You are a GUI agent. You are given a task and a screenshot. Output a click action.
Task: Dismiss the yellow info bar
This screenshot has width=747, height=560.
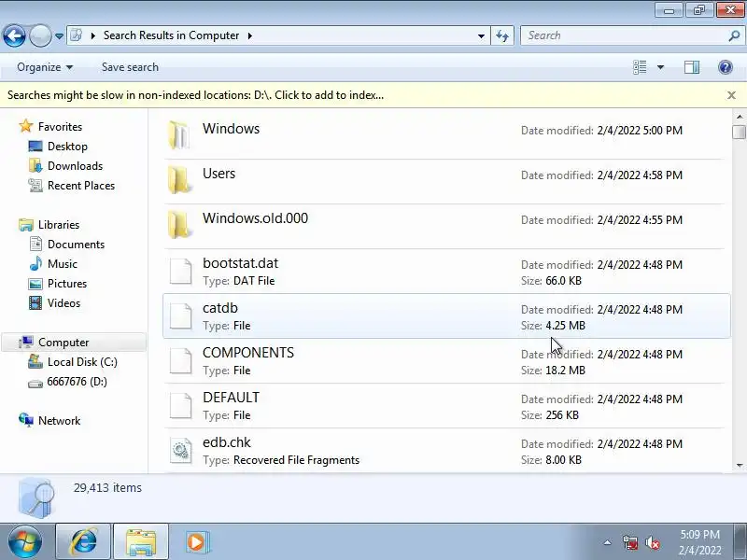tap(731, 95)
